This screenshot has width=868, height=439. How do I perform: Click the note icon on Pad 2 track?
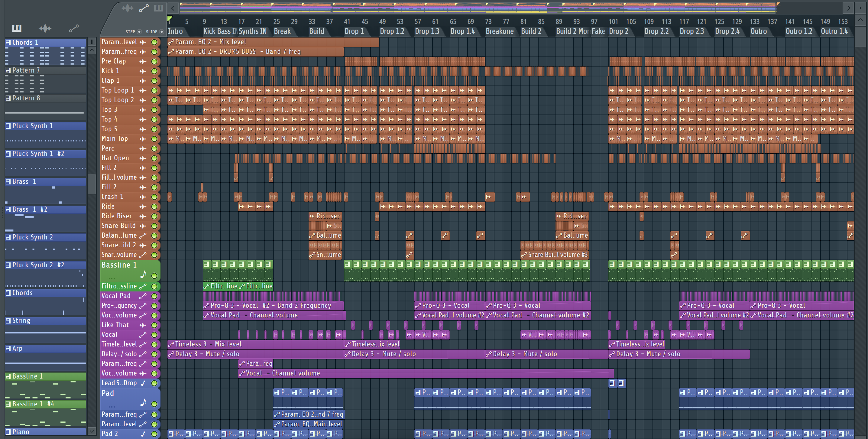click(x=143, y=434)
